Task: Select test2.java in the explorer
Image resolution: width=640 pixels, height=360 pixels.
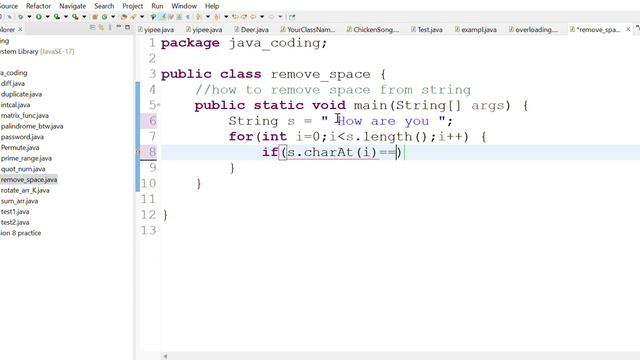Action: pyautogui.click(x=15, y=222)
